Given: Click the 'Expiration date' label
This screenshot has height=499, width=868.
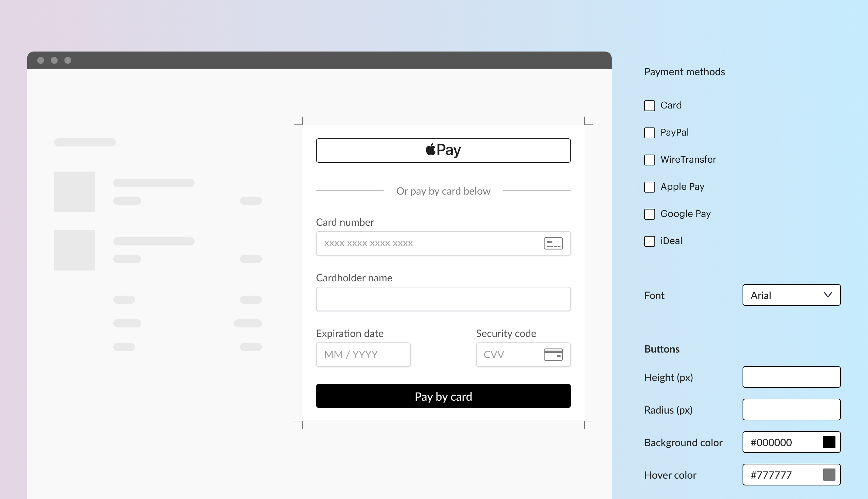Looking at the screenshot, I should click(x=350, y=333).
